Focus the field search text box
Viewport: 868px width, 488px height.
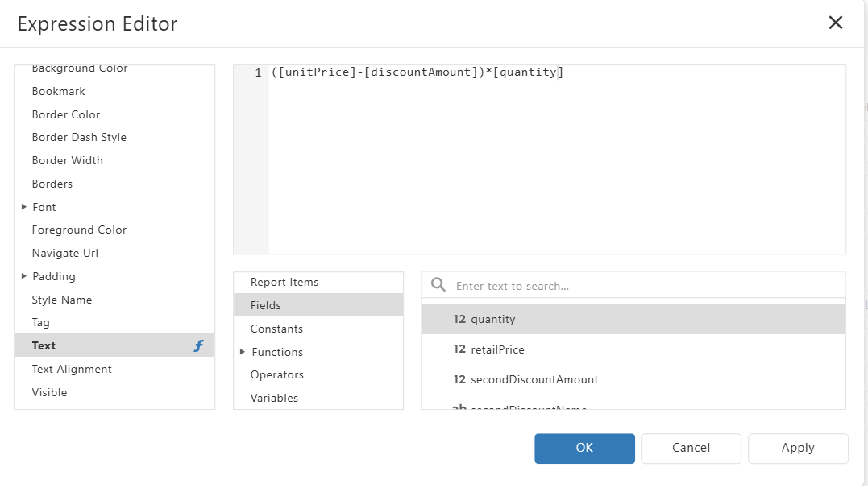pos(645,286)
